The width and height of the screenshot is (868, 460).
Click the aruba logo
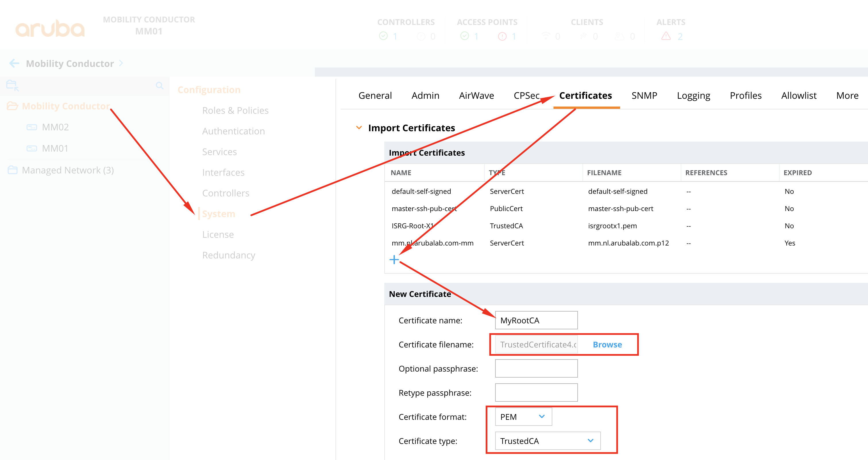[x=50, y=29]
